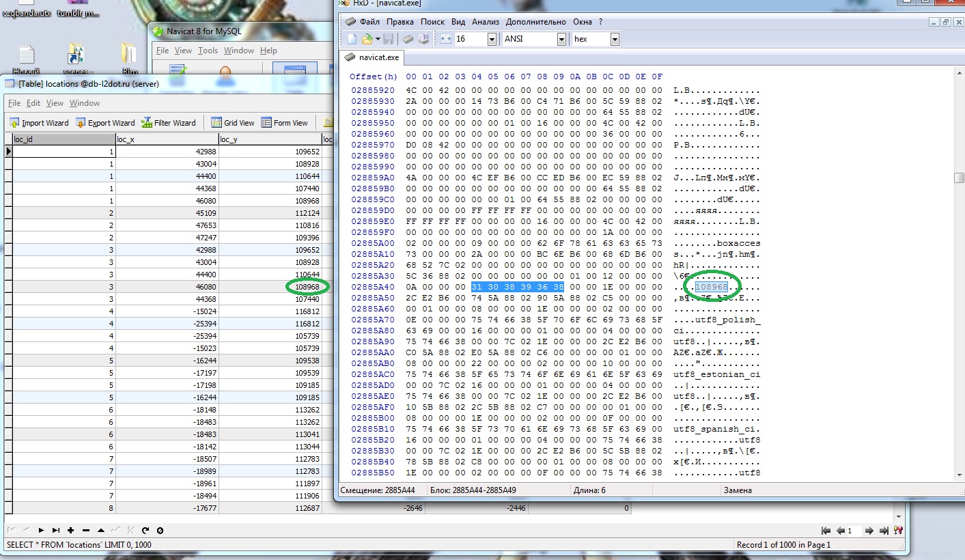Open the ANSI charset dropdown
This screenshot has width=965, height=560.
click(x=561, y=39)
